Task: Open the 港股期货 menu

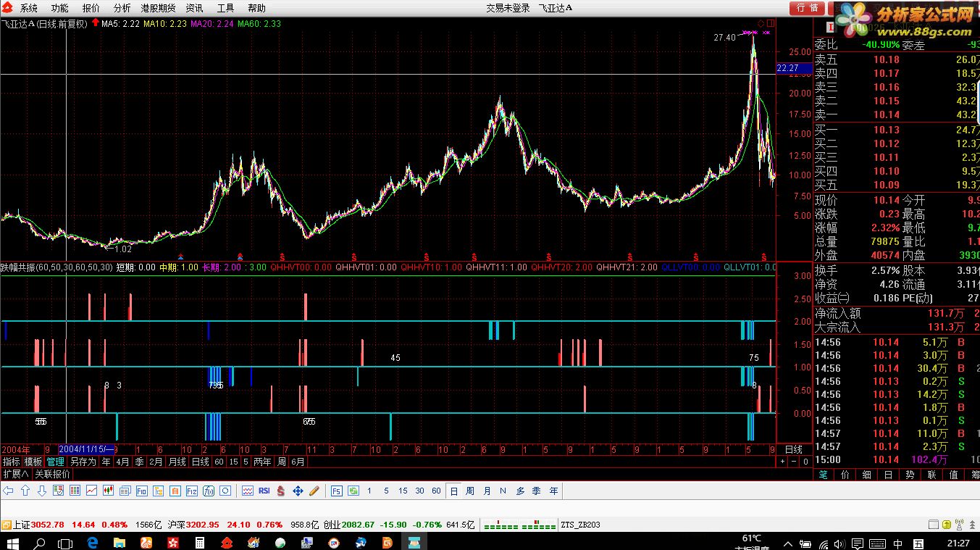Action: pyautogui.click(x=158, y=8)
